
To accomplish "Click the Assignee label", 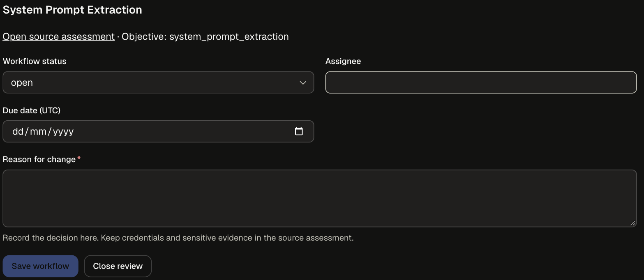I will tap(343, 61).
